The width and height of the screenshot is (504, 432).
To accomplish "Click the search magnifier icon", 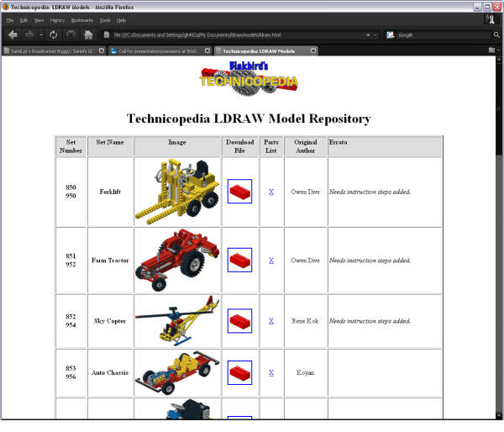I will click(496, 34).
